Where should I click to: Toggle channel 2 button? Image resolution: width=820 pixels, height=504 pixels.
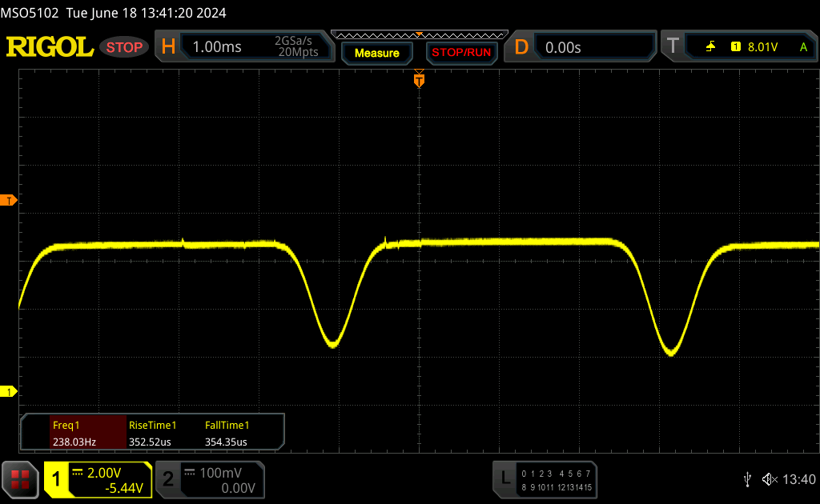[168, 479]
